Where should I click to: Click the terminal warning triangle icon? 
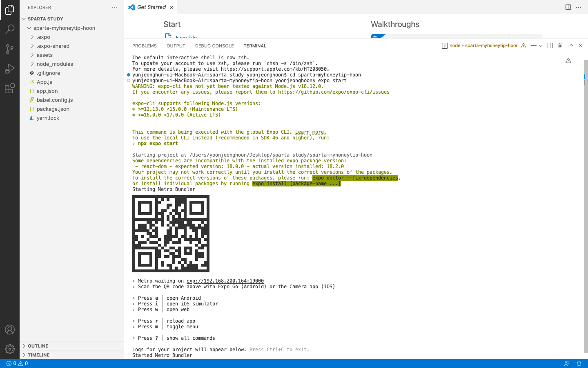click(x=568, y=61)
